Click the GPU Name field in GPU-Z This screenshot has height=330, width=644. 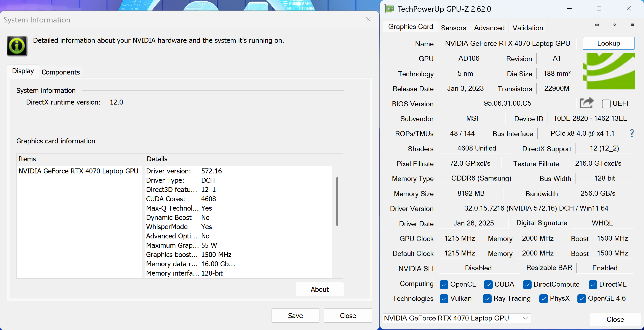[x=508, y=43]
